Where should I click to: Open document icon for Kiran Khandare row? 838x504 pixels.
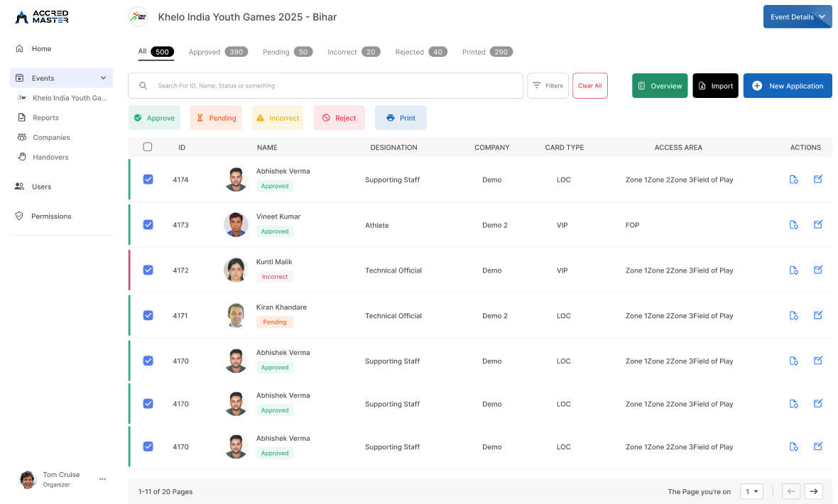coord(794,316)
